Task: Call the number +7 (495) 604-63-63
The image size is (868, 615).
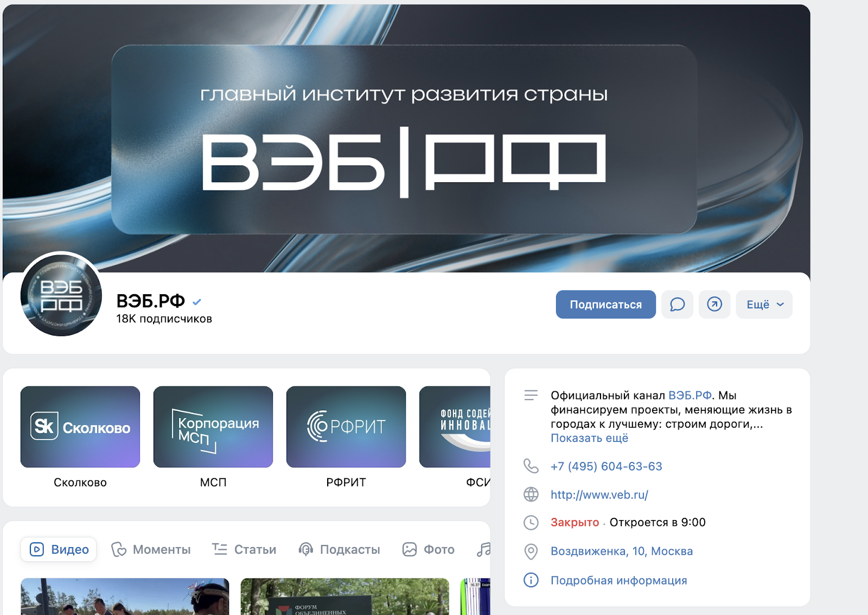Action: tap(606, 466)
